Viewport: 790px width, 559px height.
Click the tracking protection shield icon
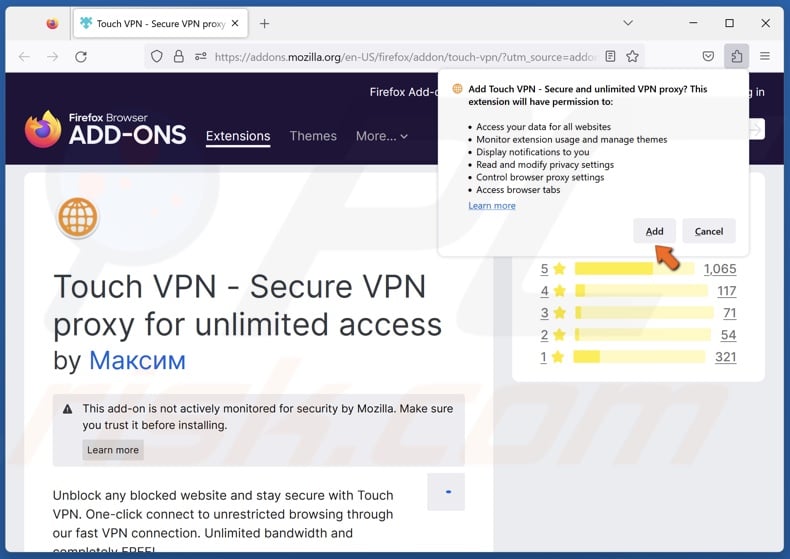[x=157, y=57]
